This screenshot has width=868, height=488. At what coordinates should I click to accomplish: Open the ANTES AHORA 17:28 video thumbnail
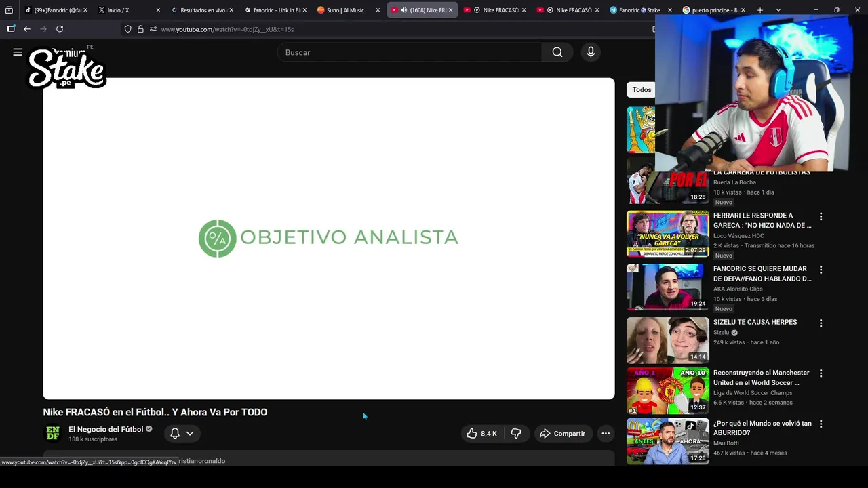point(668,441)
